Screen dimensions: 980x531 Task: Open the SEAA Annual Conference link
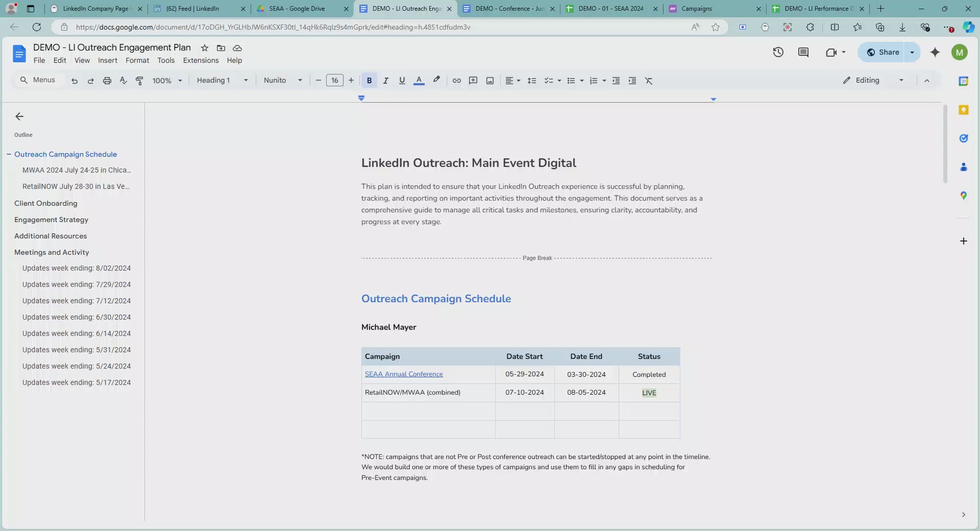point(404,374)
